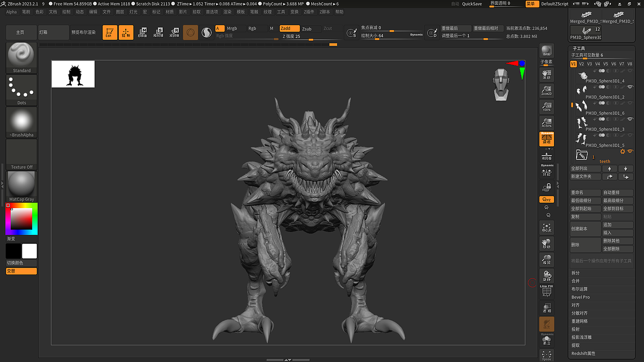This screenshot has width=644, height=362.
Task: Select the Zoom2D tool icon
Action: pos(546,90)
